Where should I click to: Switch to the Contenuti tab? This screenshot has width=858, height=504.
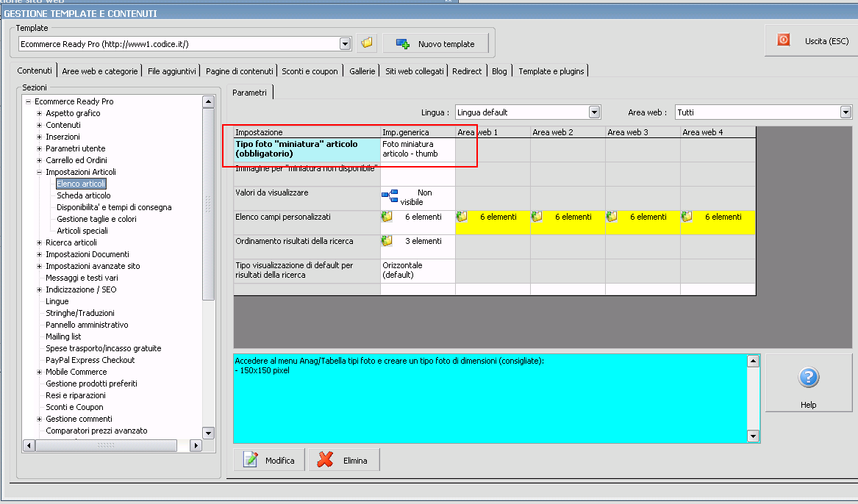pos(34,71)
